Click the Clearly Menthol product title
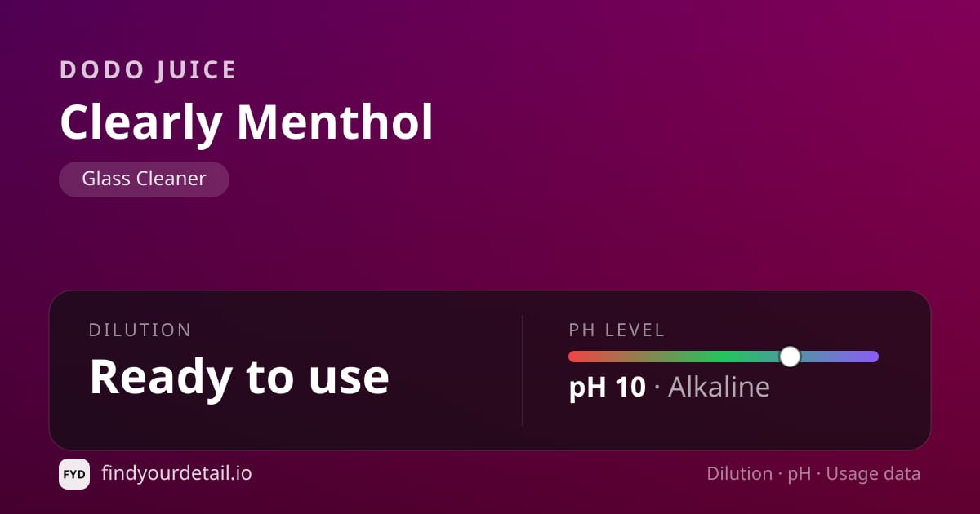 coord(247,122)
